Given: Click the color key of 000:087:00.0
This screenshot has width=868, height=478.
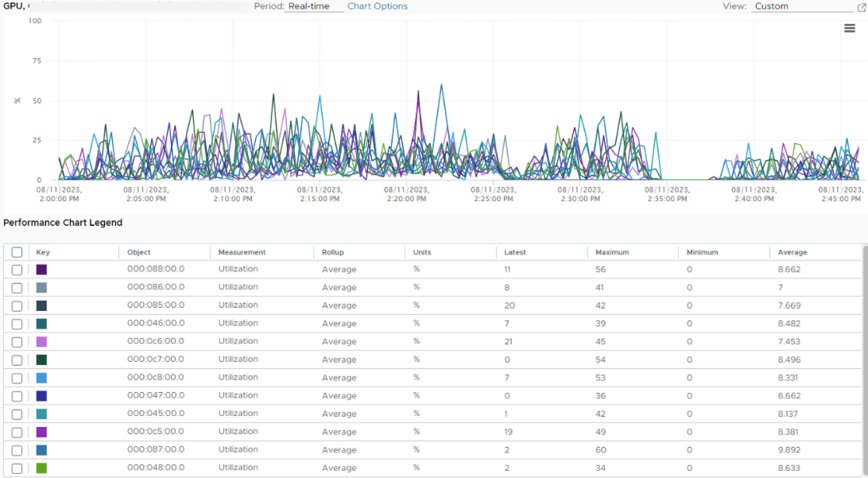Looking at the screenshot, I should [41, 449].
